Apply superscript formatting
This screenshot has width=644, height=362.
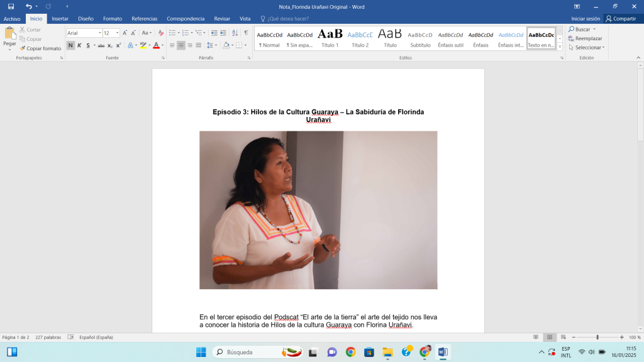pyautogui.click(x=118, y=45)
